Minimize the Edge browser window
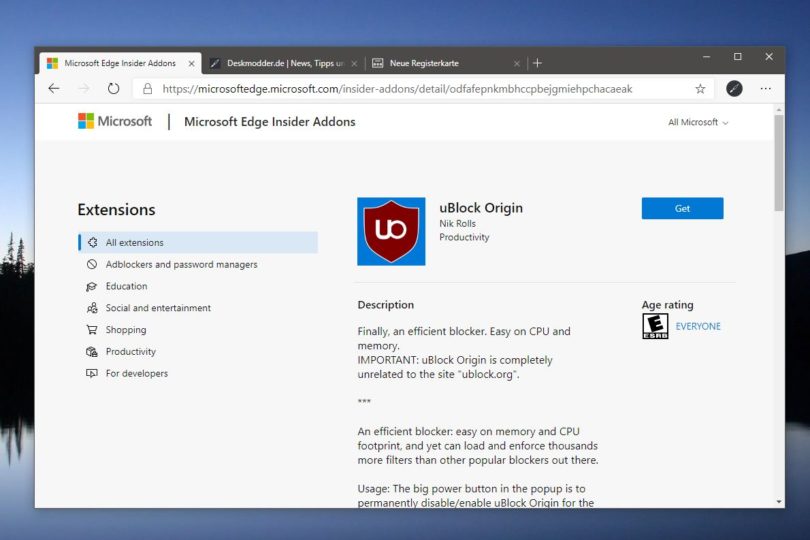The image size is (810, 540). point(706,57)
